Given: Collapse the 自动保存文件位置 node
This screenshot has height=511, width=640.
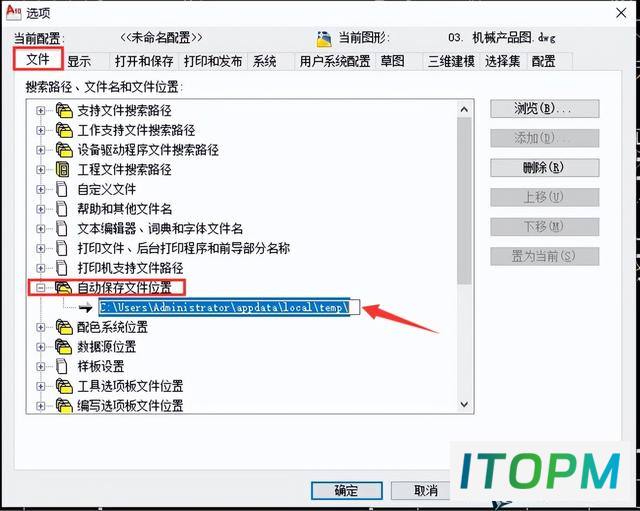Looking at the screenshot, I should tap(40, 288).
